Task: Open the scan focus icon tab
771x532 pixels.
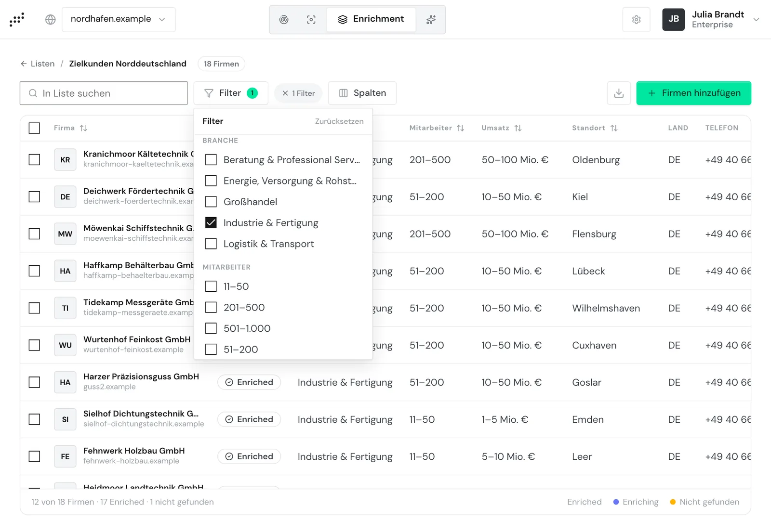Action: point(311,19)
